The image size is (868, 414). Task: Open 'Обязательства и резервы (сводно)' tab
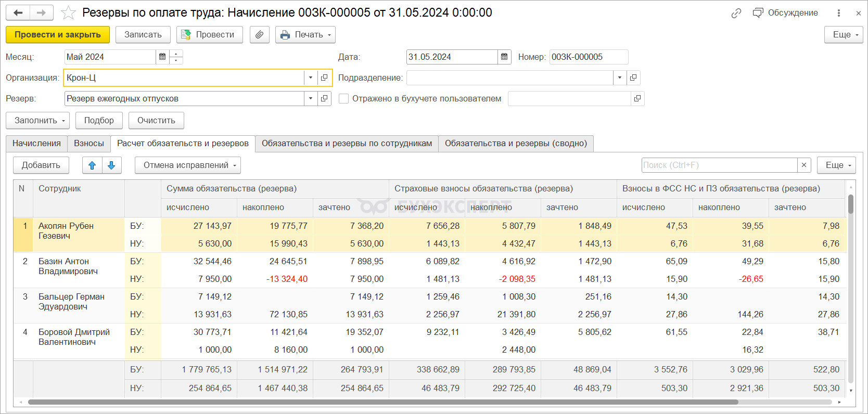pyautogui.click(x=515, y=144)
